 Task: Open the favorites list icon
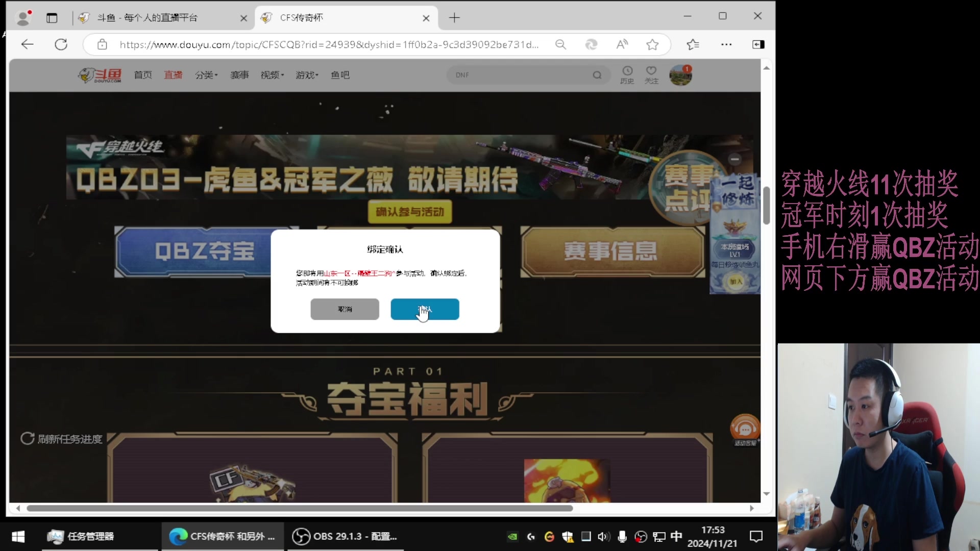(x=693, y=44)
